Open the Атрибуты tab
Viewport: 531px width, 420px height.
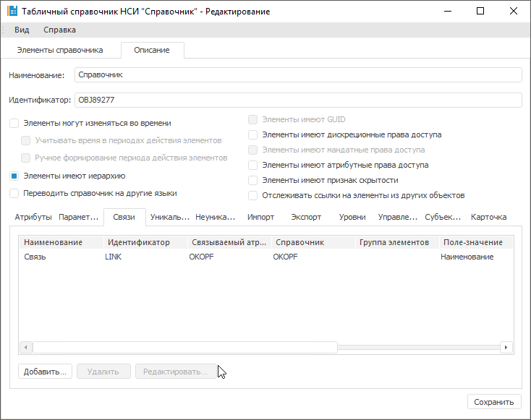pos(33,217)
